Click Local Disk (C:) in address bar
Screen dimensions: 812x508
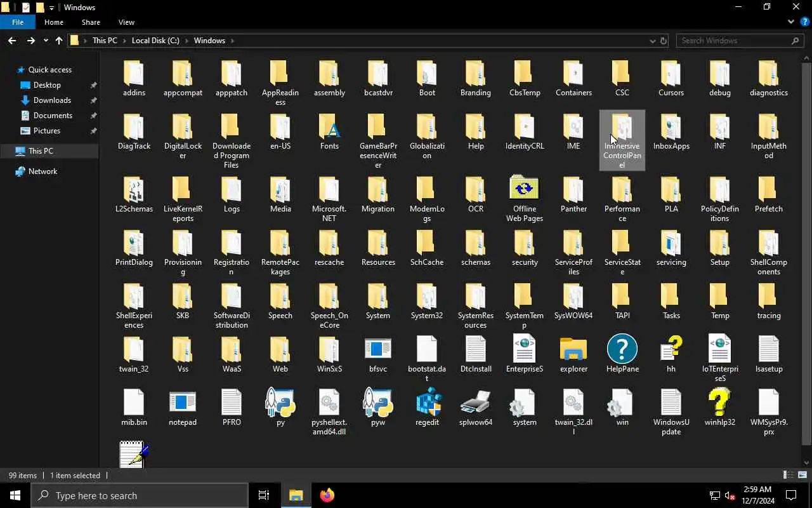tap(155, 41)
